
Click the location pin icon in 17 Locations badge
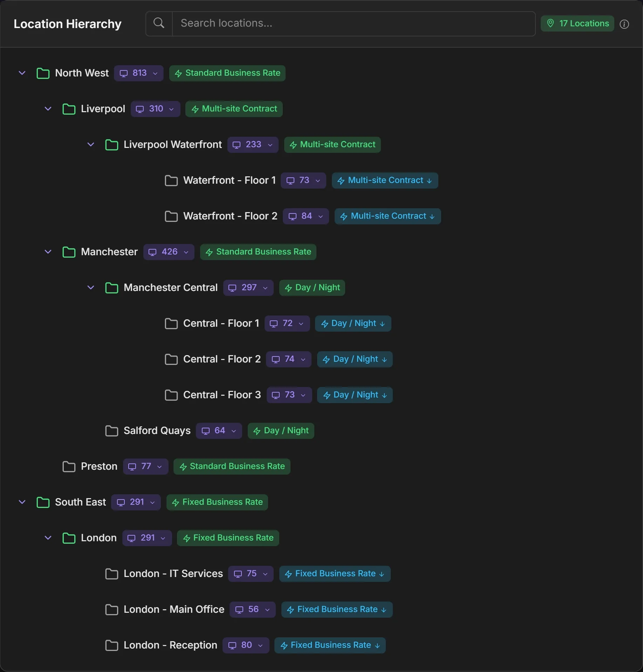pyautogui.click(x=550, y=23)
